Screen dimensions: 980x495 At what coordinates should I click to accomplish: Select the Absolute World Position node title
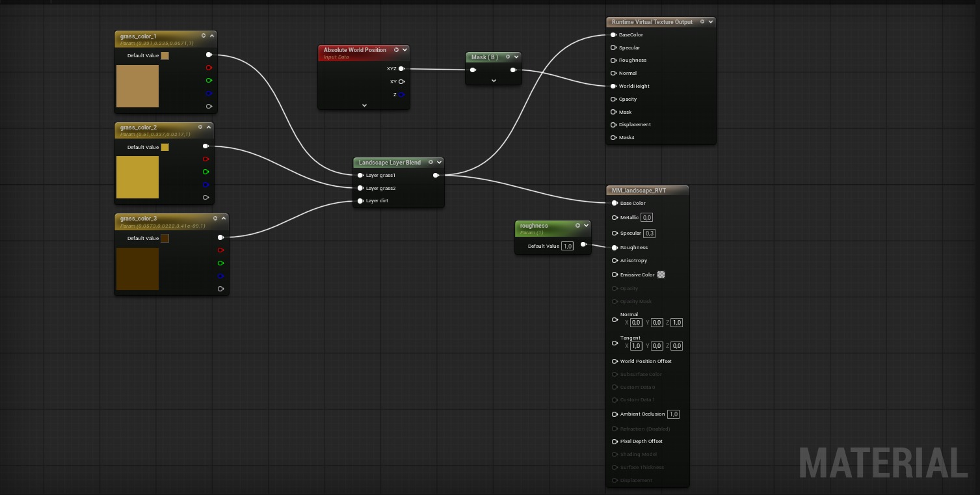tap(355, 50)
